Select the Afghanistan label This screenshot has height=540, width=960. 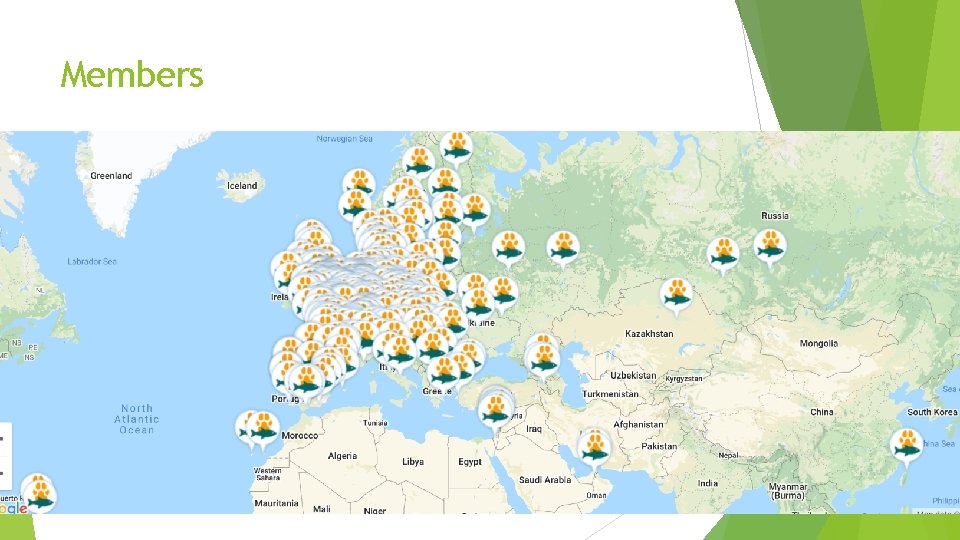[x=639, y=424]
